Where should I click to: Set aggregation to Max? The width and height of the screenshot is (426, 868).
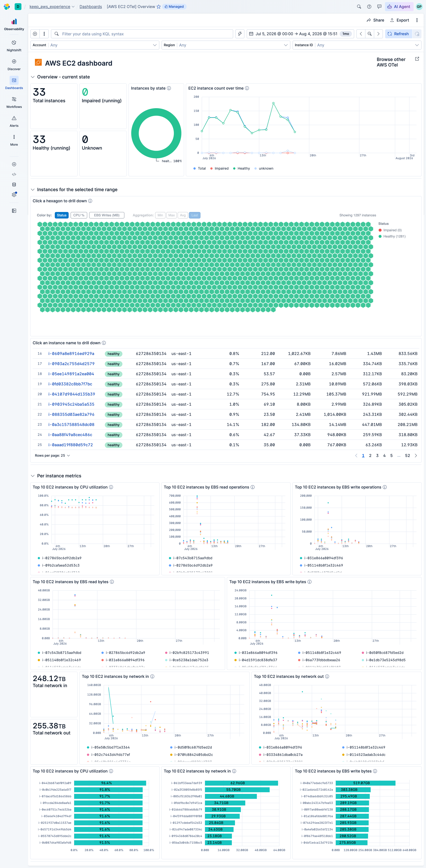click(172, 215)
